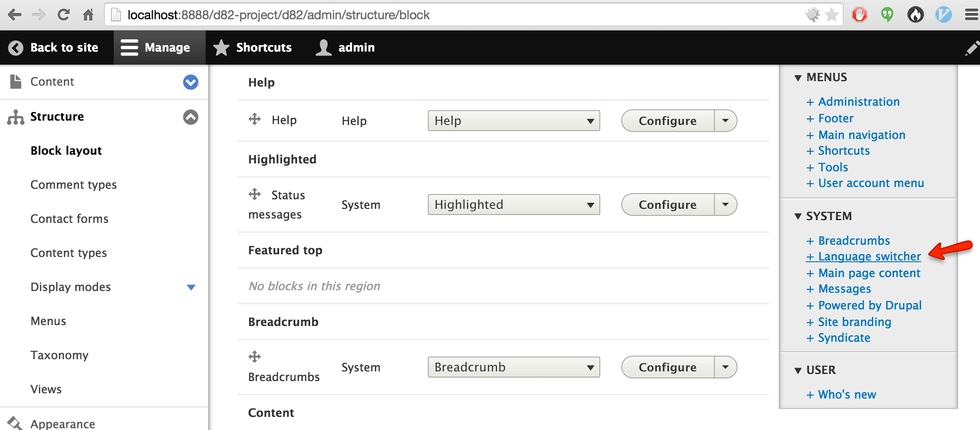The width and height of the screenshot is (980, 430).
Task: Collapse the SYSTEM block category
Action: 798,216
